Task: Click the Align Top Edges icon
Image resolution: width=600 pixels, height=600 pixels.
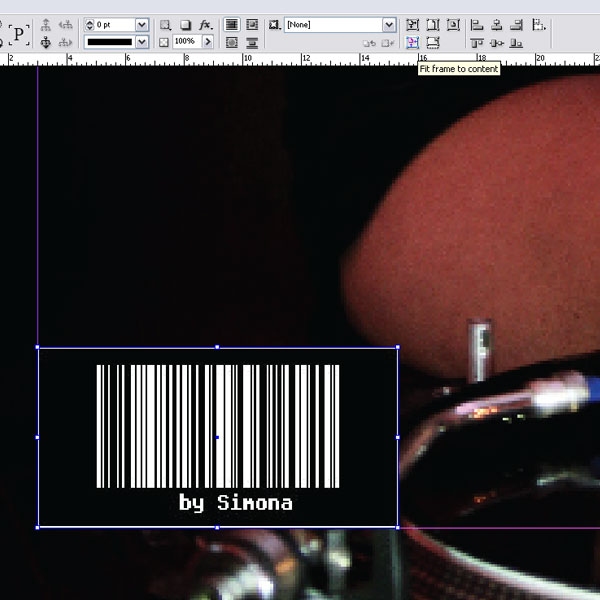Action: (x=477, y=43)
